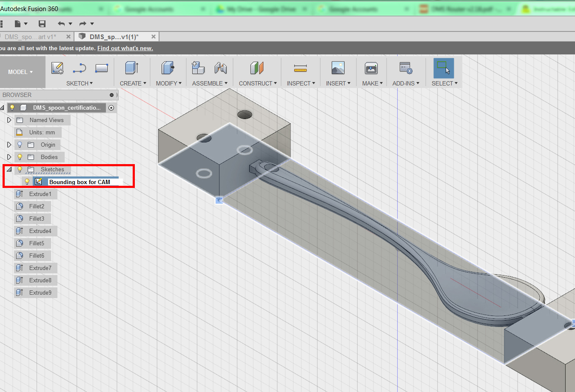This screenshot has height=392, width=575.
Task: Click the 'Find out what's new' link
Action: 125,48
